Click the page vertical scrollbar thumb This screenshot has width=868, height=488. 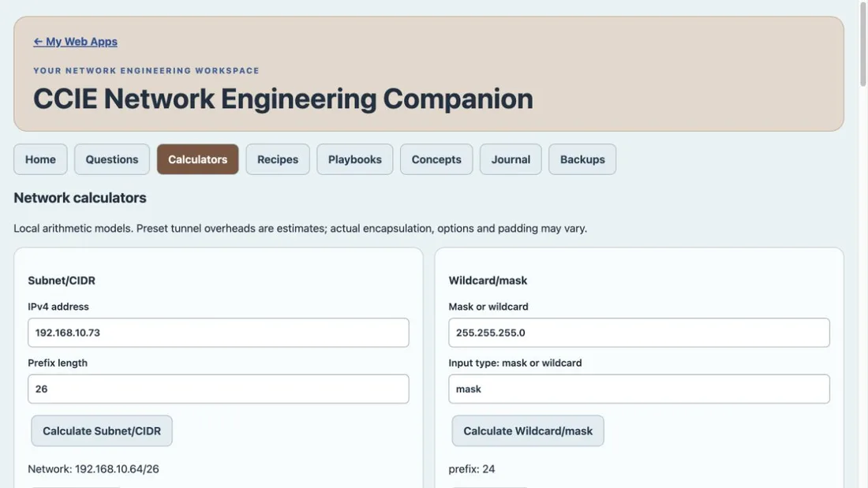point(862,43)
